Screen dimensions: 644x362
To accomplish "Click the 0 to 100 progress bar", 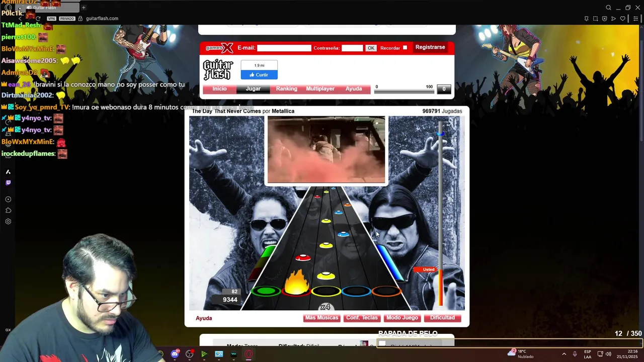I will point(404,92).
